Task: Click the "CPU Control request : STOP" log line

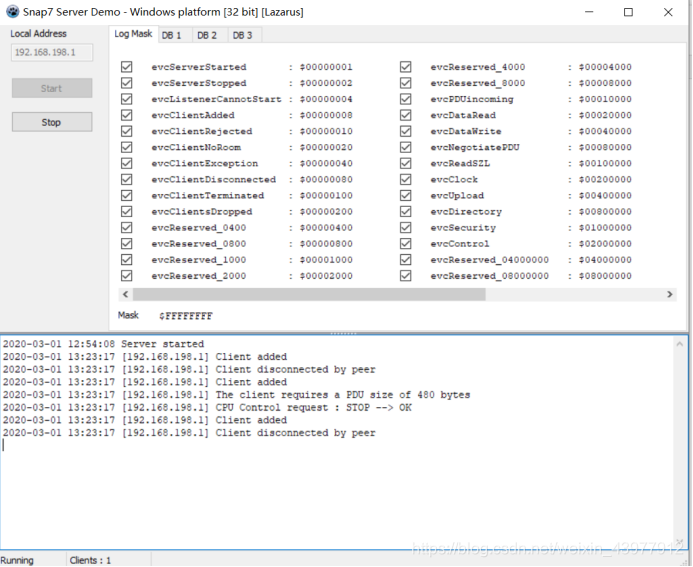Action: click(207, 407)
